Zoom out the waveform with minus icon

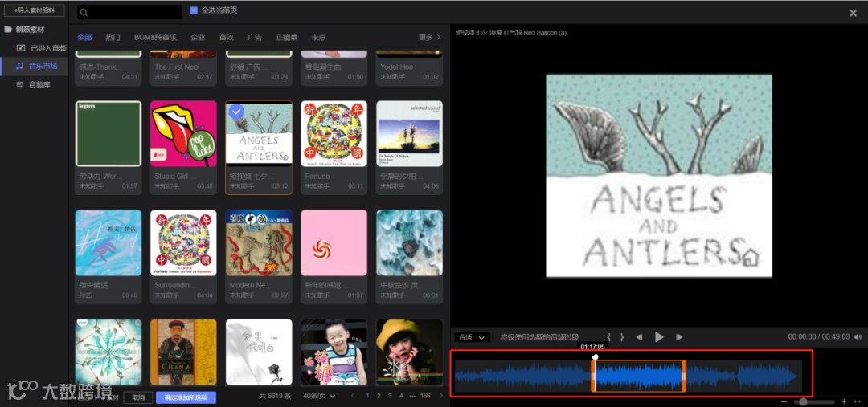(x=784, y=401)
